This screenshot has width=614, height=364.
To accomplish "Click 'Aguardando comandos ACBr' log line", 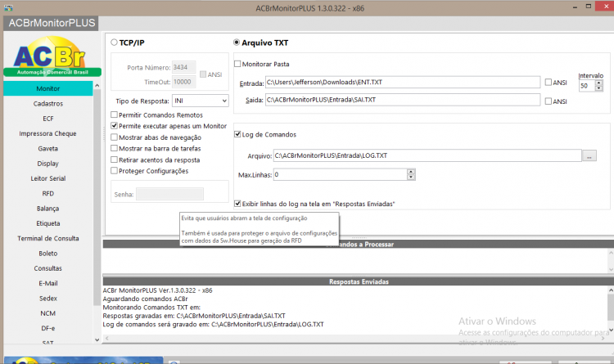I will coord(145,299).
